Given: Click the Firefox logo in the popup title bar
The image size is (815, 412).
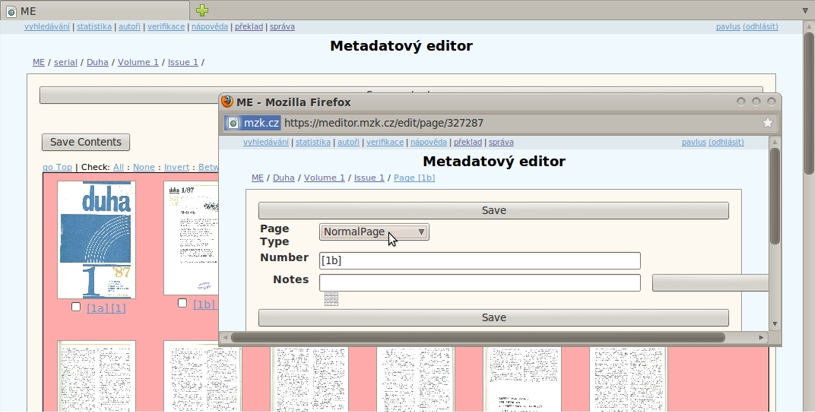Looking at the screenshot, I should coord(227,102).
